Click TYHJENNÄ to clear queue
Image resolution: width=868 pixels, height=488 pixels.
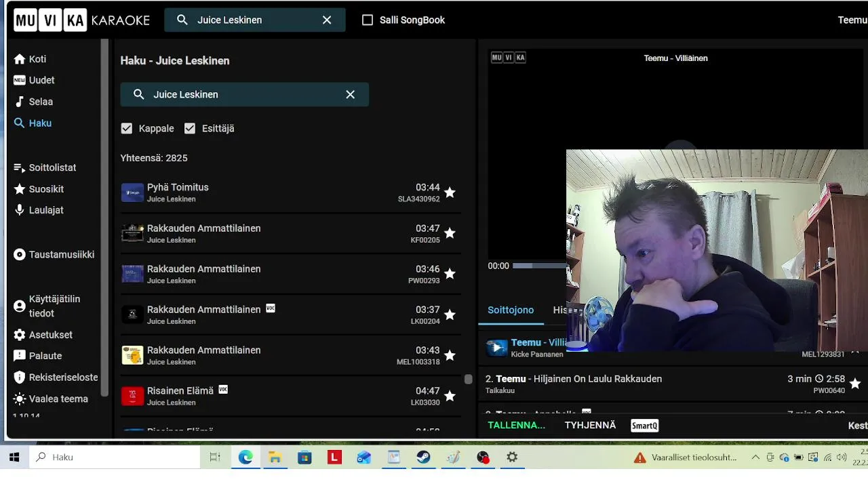coord(590,426)
